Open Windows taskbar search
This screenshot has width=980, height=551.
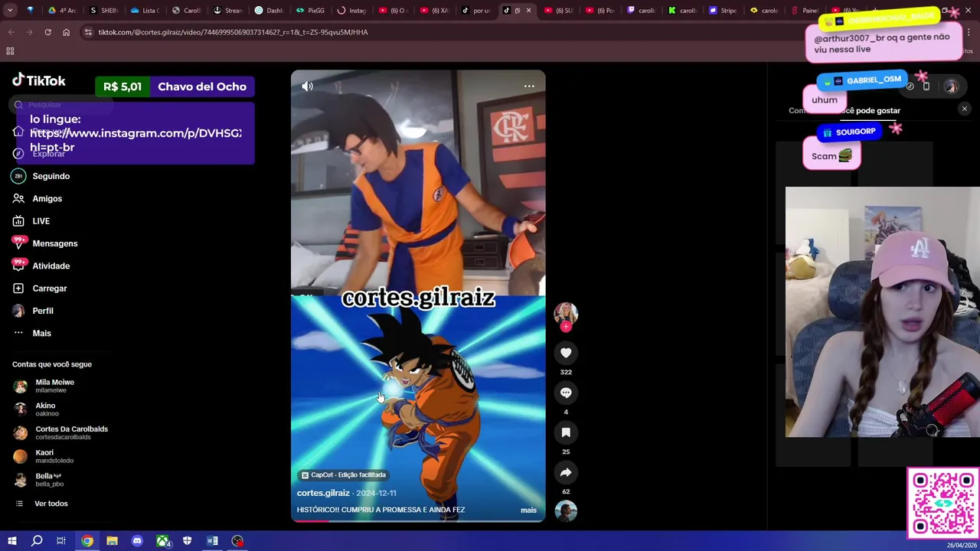(37, 541)
